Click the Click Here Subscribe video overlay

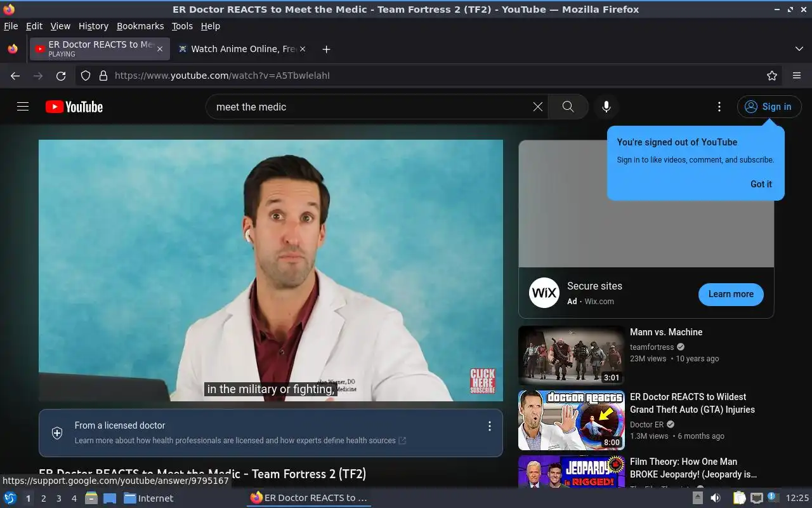click(482, 381)
